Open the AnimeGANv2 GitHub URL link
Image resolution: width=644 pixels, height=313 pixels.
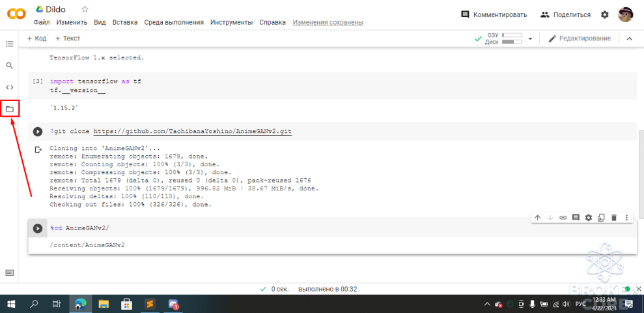(x=193, y=132)
